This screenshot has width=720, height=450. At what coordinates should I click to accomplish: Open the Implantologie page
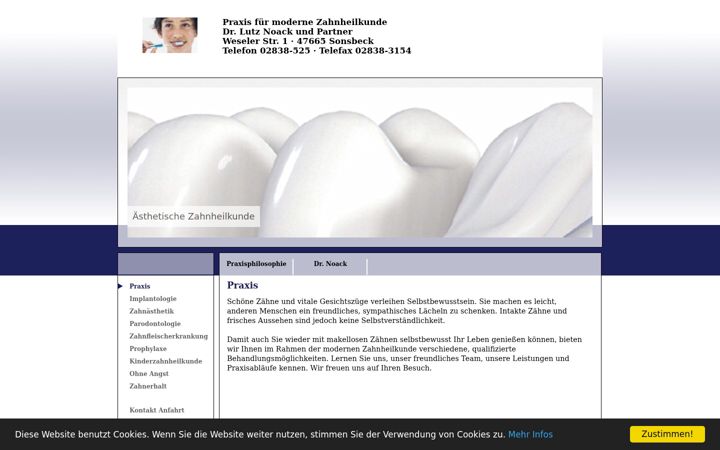153,298
